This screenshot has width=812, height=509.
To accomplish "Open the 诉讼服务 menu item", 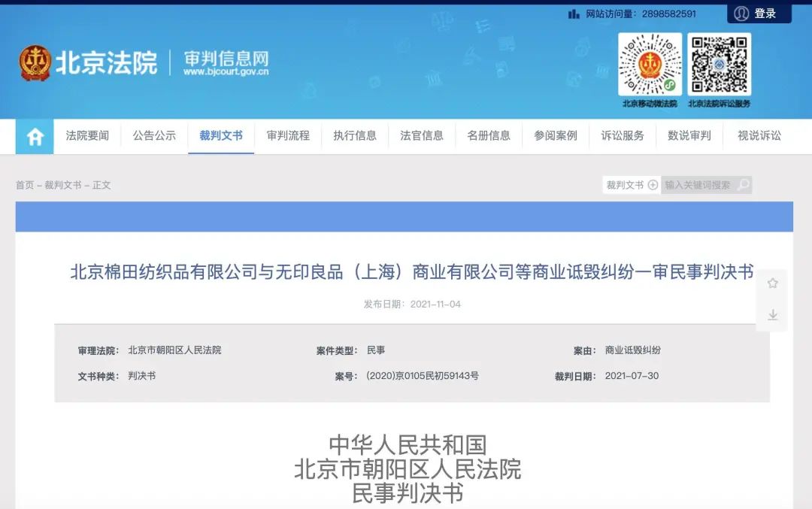I will pyautogui.click(x=622, y=136).
